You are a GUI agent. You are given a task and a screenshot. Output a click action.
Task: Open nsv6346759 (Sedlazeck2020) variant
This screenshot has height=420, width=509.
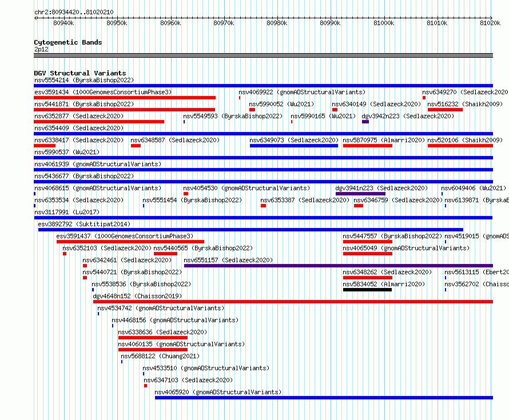click(398, 200)
